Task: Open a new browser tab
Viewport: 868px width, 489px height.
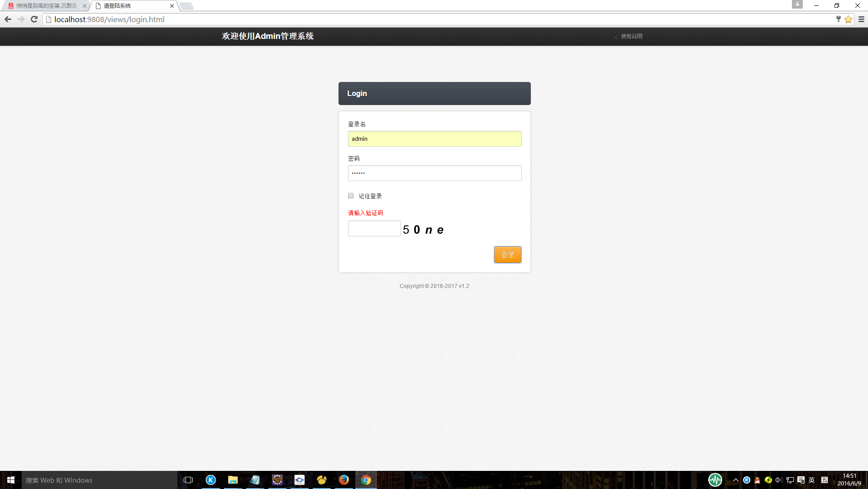Action: (x=186, y=6)
